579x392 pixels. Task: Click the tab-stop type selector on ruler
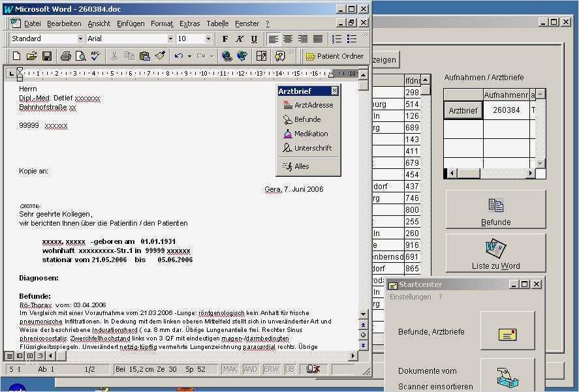(x=11, y=74)
